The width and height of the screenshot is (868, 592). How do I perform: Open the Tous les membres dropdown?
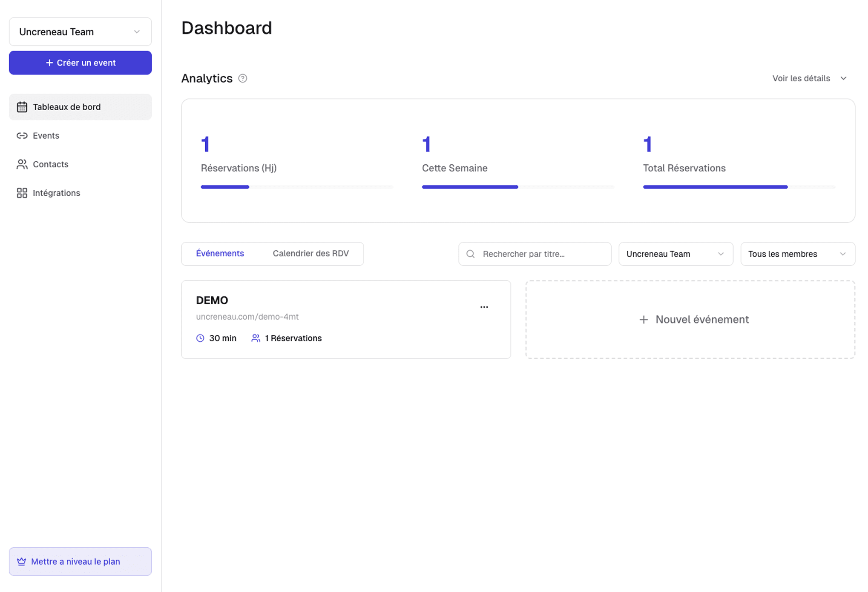point(797,254)
